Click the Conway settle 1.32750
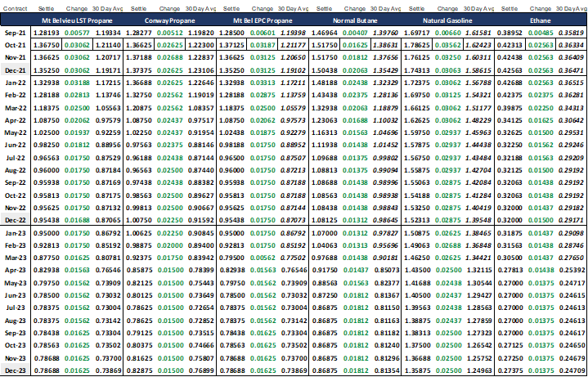Viewport: 588px width, 377px height. tap(139, 96)
